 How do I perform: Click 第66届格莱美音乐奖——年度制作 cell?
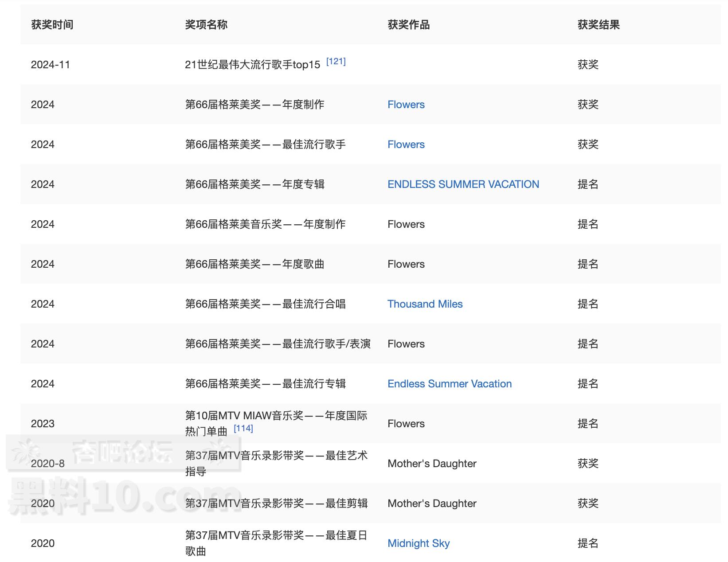tap(265, 224)
